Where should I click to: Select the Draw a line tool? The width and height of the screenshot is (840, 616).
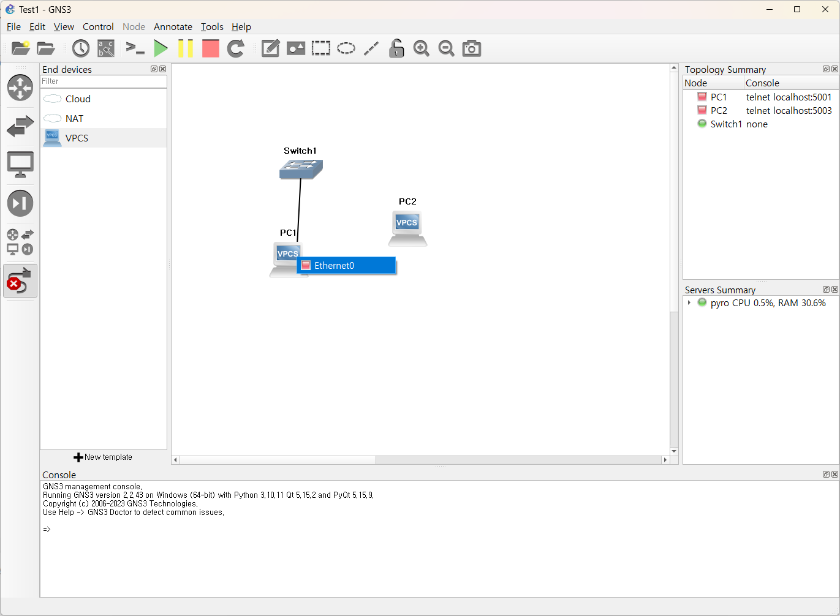[x=371, y=48]
